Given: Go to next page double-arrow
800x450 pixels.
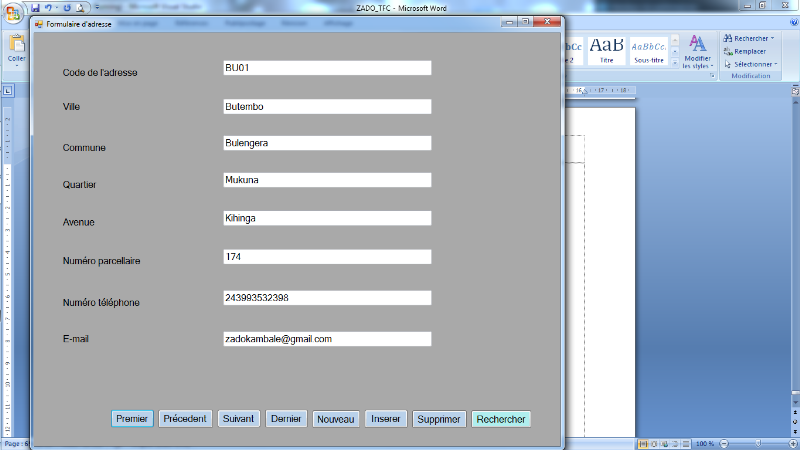Looking at the screenshot, I should tap(795, 432).
